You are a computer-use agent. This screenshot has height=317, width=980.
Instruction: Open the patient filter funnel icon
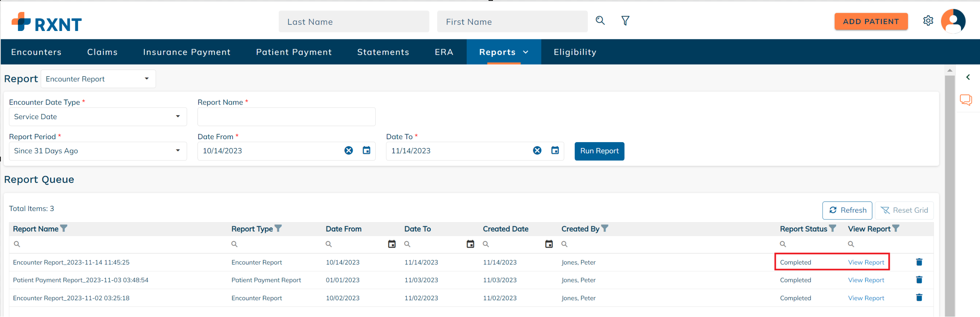[625, 20]
